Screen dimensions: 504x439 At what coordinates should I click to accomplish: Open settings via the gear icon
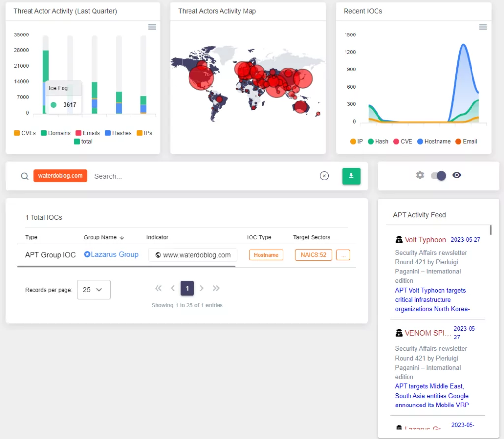(x=420, y=175)
